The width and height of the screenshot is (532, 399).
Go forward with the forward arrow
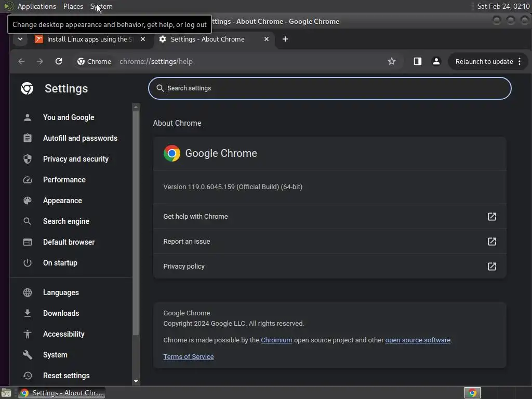(39, 61)
